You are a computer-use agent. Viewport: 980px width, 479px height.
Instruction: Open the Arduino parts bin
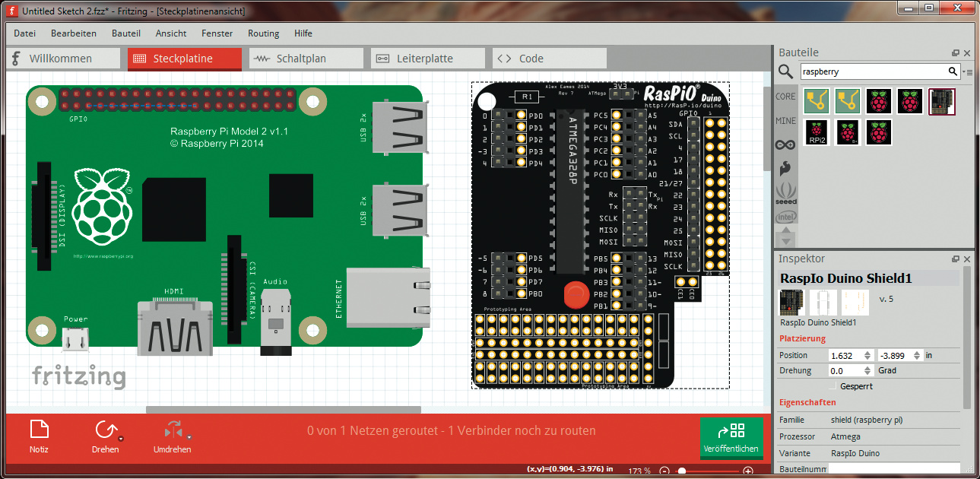(785, 144)
